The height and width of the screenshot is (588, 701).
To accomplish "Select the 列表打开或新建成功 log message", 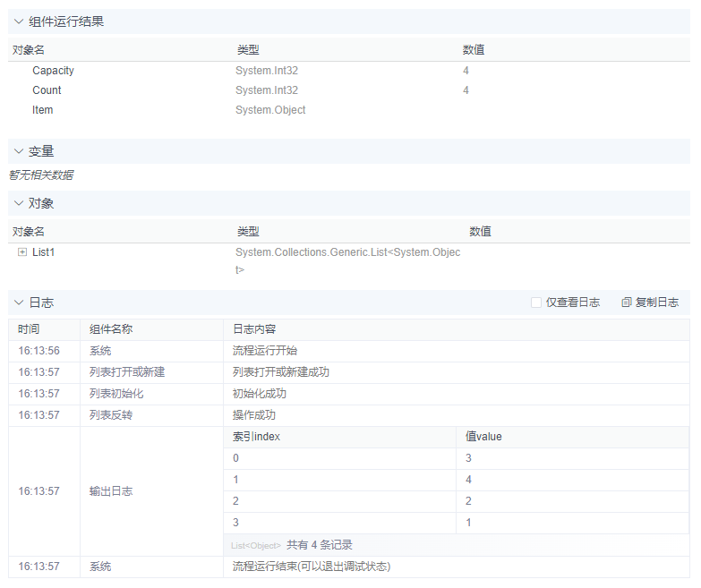I will coord(281,372).
